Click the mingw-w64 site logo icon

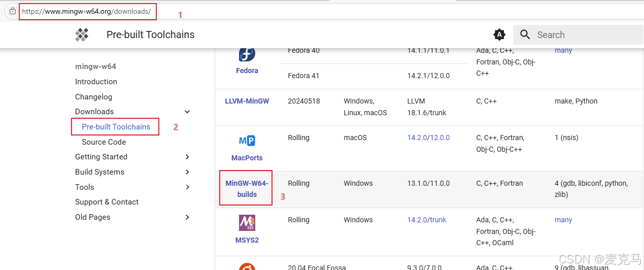pyautogui.click(x=82, y=35)
